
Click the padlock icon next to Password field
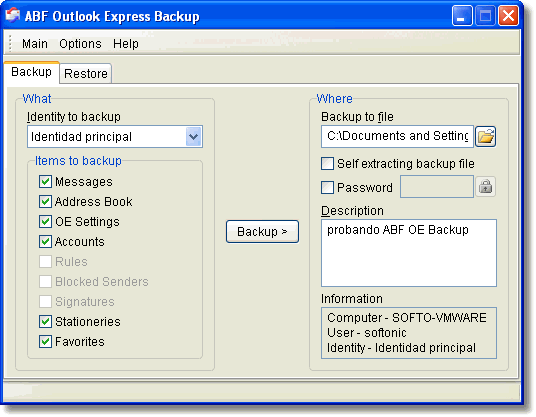point(485,187)
